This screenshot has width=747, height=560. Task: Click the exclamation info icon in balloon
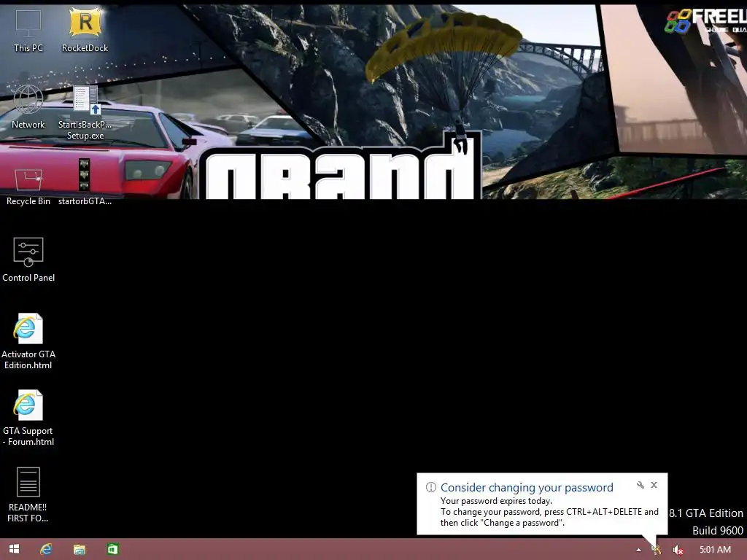(x=430, y=487)
